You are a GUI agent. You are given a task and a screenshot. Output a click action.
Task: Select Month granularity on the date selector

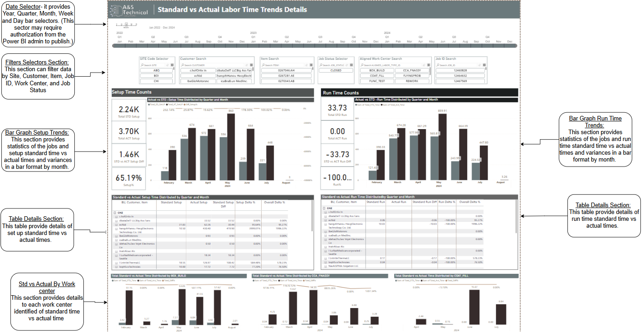point(126,25)
